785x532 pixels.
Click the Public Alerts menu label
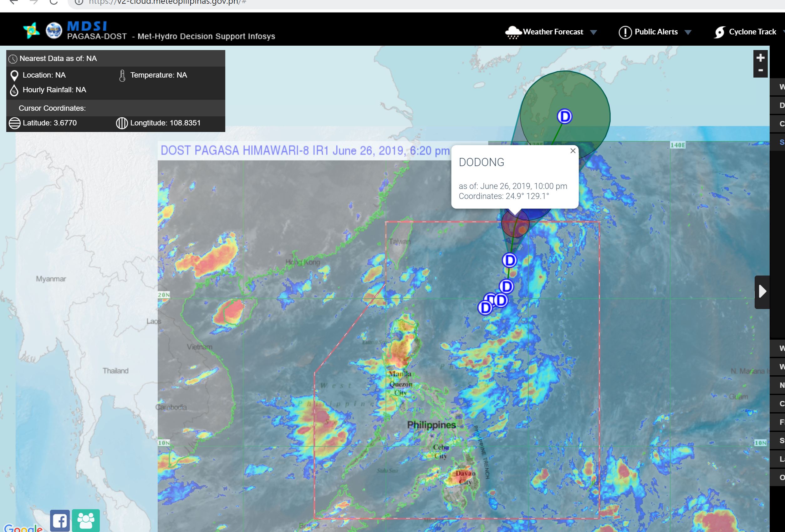click(x=656, y=32)
